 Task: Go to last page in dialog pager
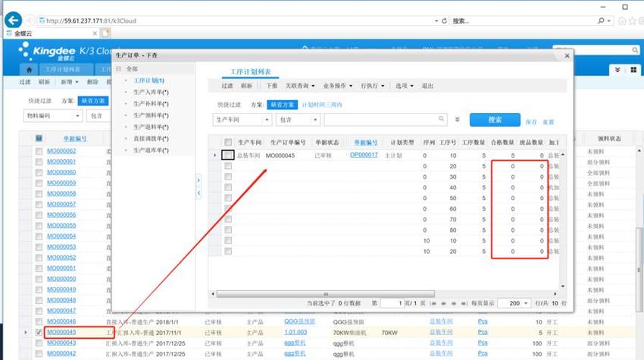pos(463,303)
